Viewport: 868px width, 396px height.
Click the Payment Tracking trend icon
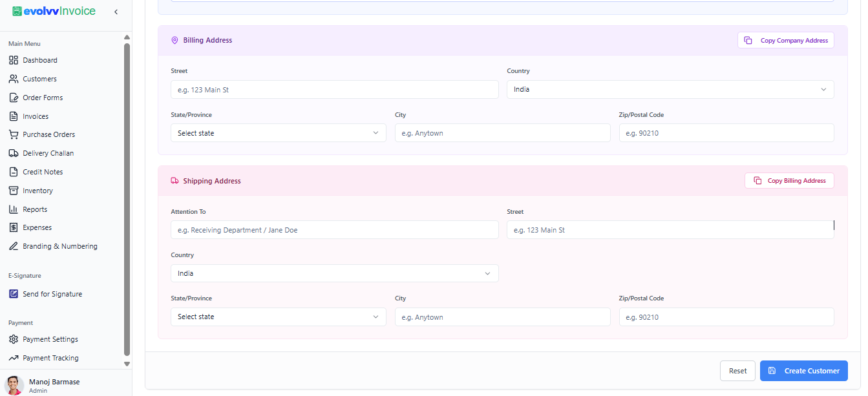[14, 358]
